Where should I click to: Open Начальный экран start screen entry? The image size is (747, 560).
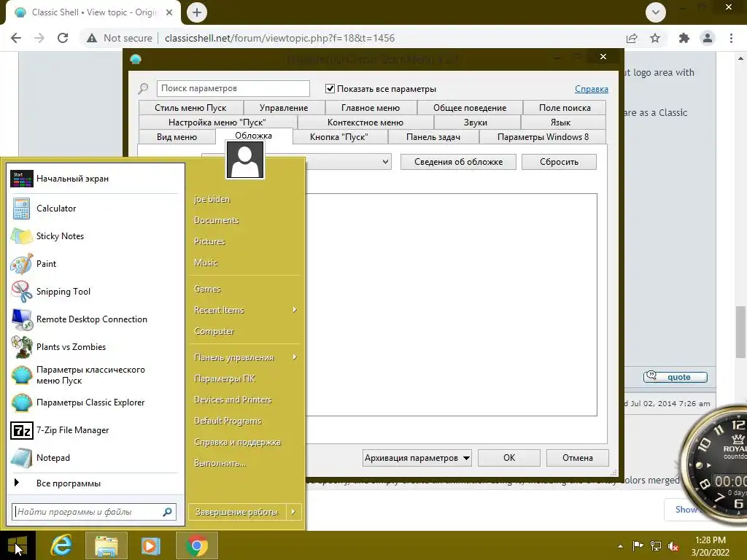(96, 179)
